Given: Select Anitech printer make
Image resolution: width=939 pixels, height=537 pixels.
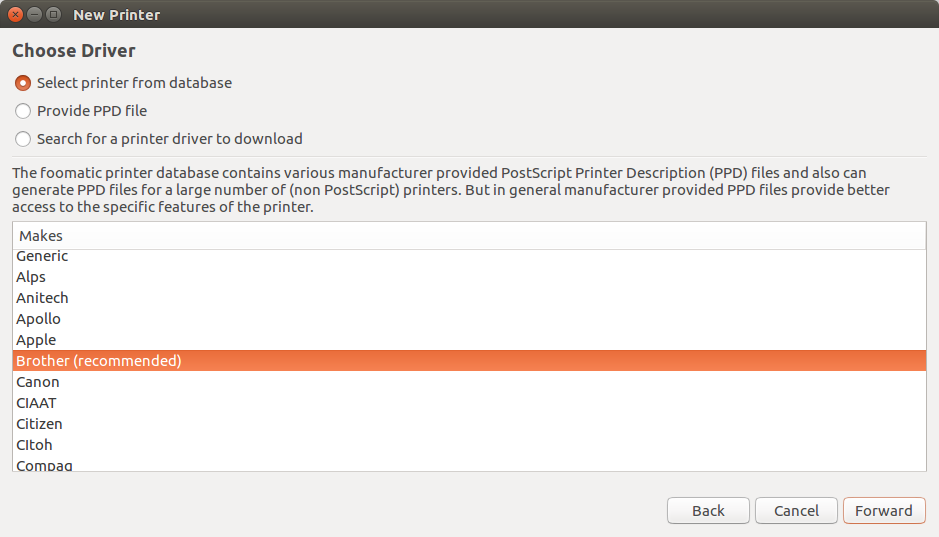Looking at the screenshot, I should [42, 298].
